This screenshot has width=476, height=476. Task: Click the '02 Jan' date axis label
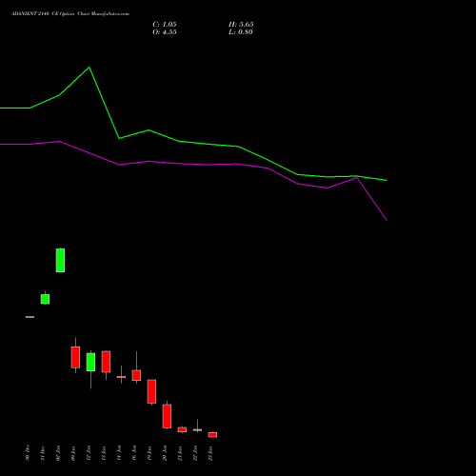tap(58, 453)
